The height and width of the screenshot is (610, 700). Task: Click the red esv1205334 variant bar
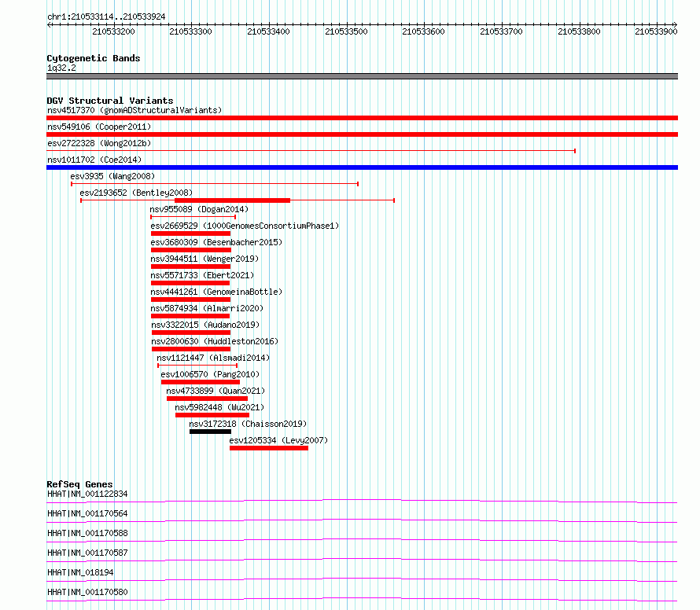[269, 448]
